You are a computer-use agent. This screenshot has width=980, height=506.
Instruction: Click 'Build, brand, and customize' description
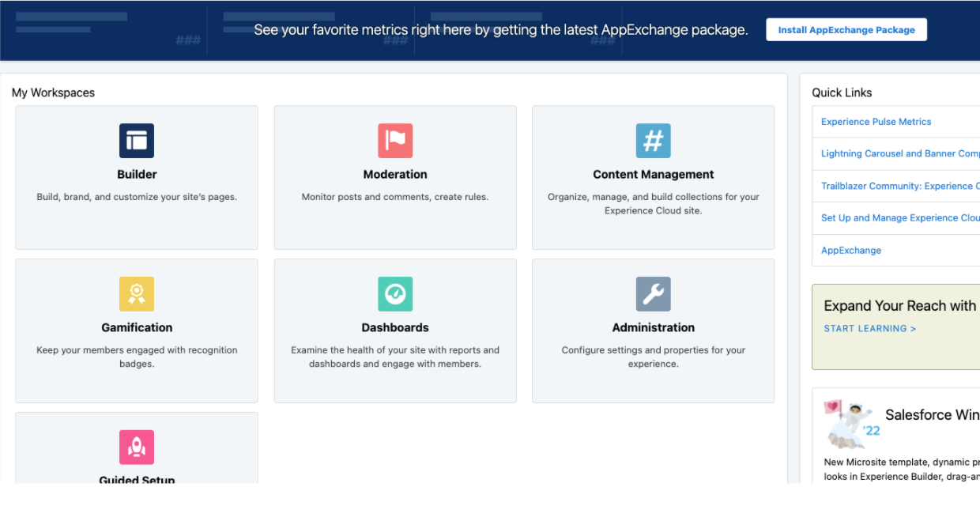click(137, 197)
